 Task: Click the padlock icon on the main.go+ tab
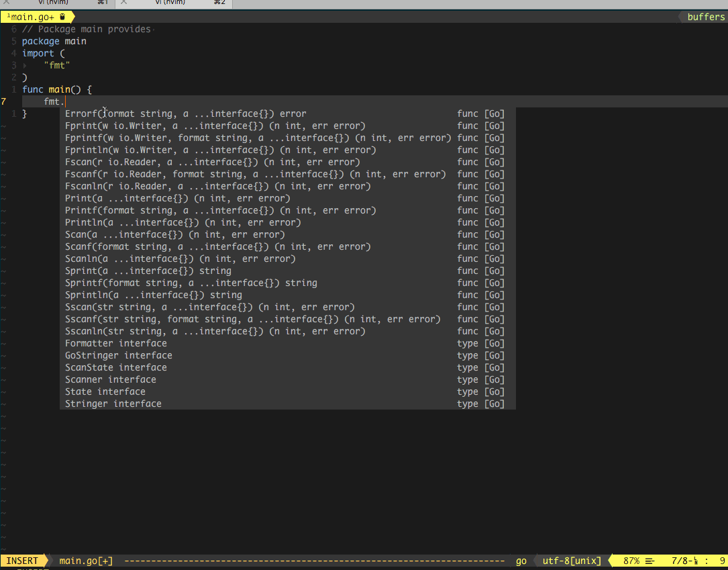(61, 17)
